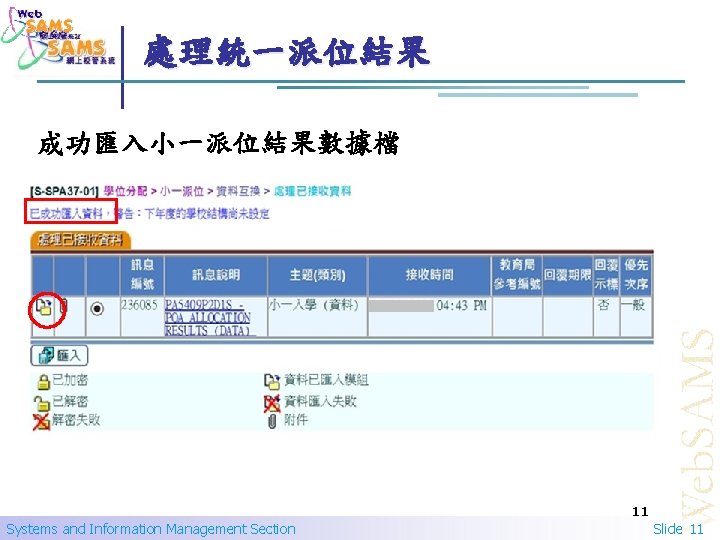
Task: Open the 處理已接收資料 tab
Action: coord(81,240)
